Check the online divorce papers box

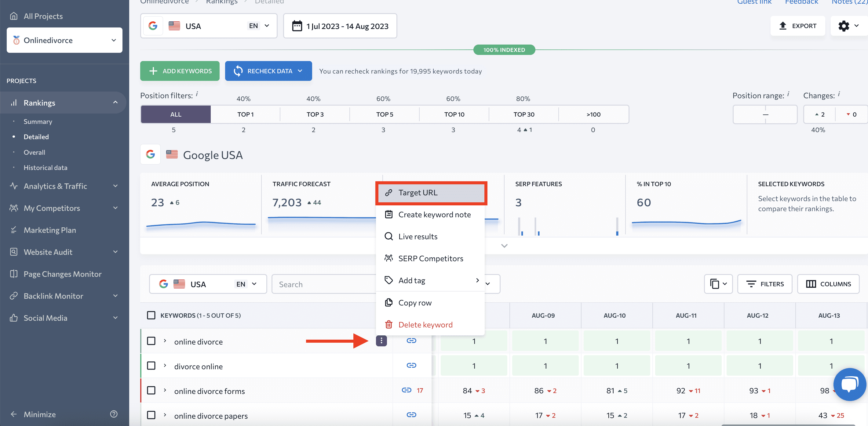tap(151, 414)
